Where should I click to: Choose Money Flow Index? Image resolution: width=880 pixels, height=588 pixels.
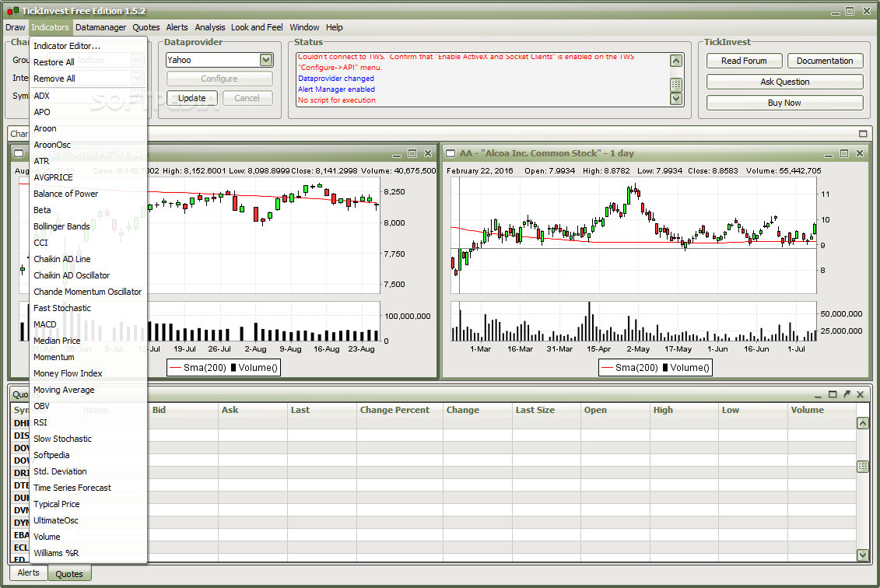coord(89,373)
